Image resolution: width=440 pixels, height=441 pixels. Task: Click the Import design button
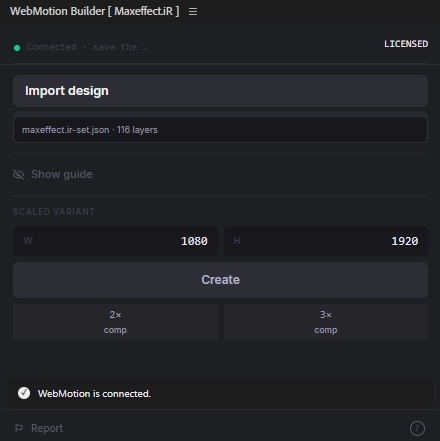(x=220, y=91)
